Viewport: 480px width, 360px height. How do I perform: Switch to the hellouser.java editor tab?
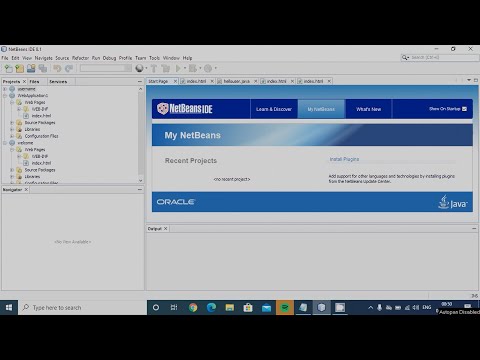pos(237,81)
